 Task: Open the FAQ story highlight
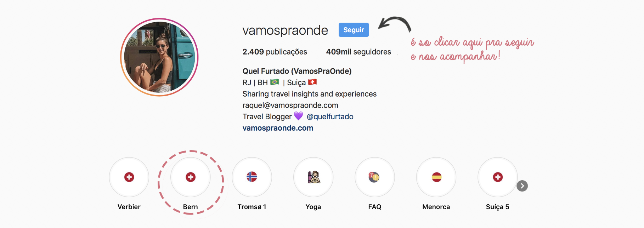coord(375,177)
